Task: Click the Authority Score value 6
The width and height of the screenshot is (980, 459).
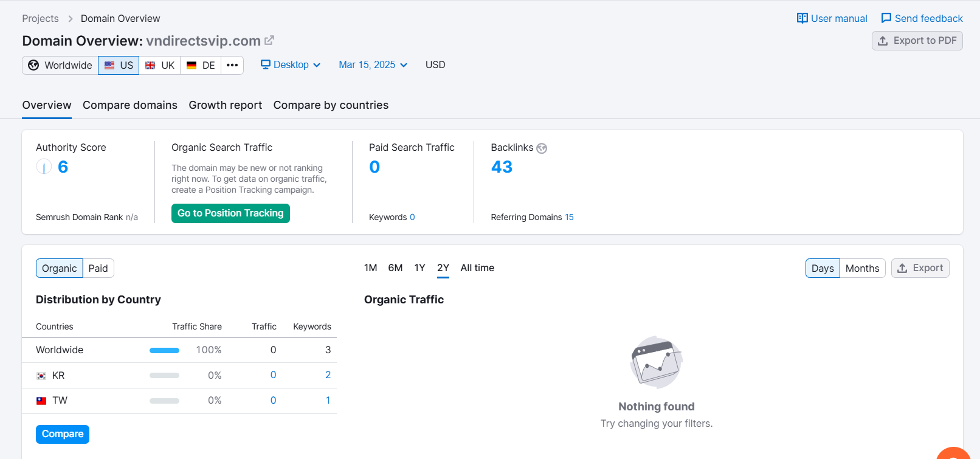Action: click(x=63, y=167)
